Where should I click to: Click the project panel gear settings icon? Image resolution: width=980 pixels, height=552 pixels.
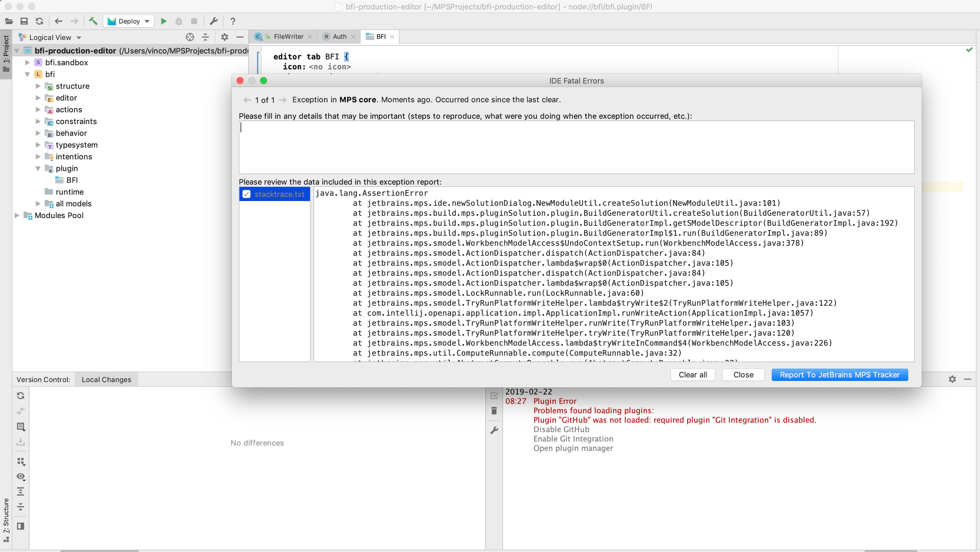(224, 37)
